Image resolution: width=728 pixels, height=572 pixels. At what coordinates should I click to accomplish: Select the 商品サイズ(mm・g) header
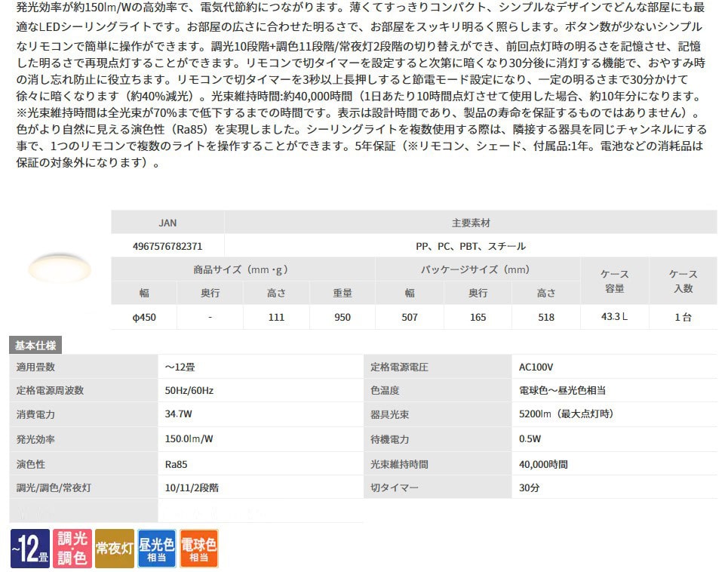(241, 269)
